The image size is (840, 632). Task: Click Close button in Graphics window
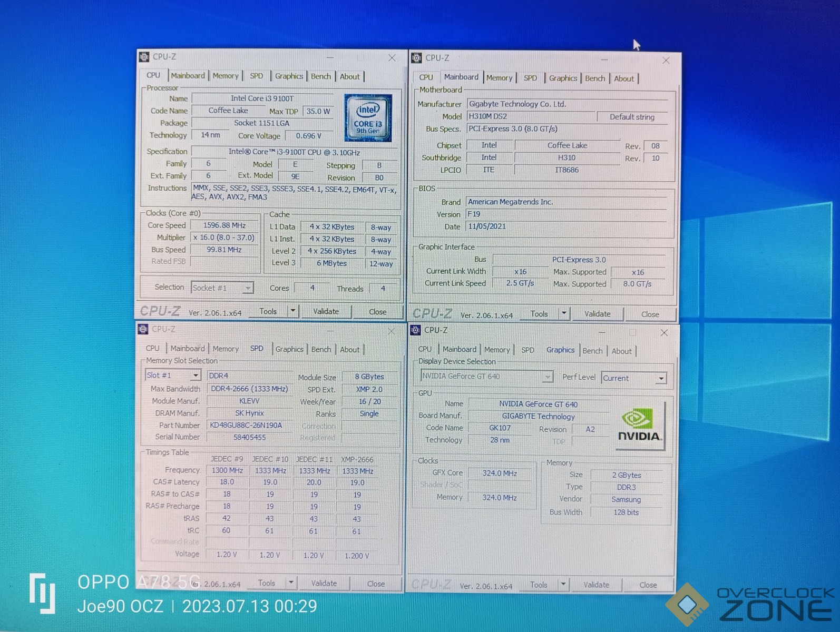(x=648, y=585)
